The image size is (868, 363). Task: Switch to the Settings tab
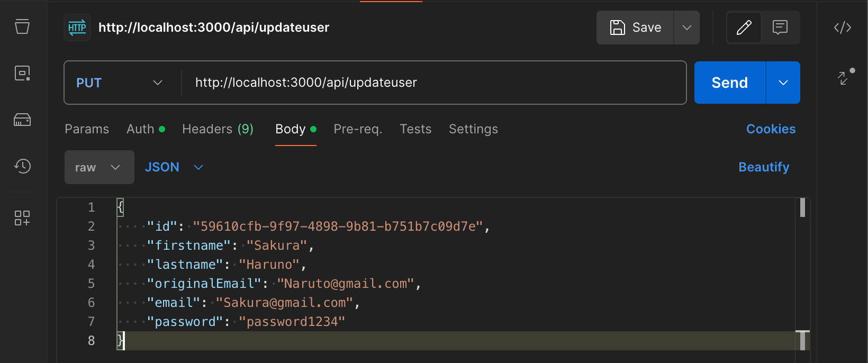point(473,129)
